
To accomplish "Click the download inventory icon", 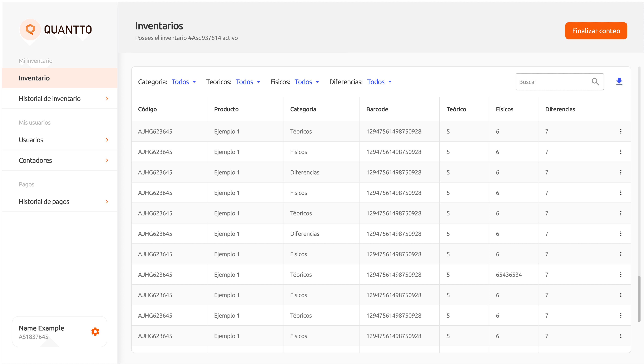I will (619, 82).
